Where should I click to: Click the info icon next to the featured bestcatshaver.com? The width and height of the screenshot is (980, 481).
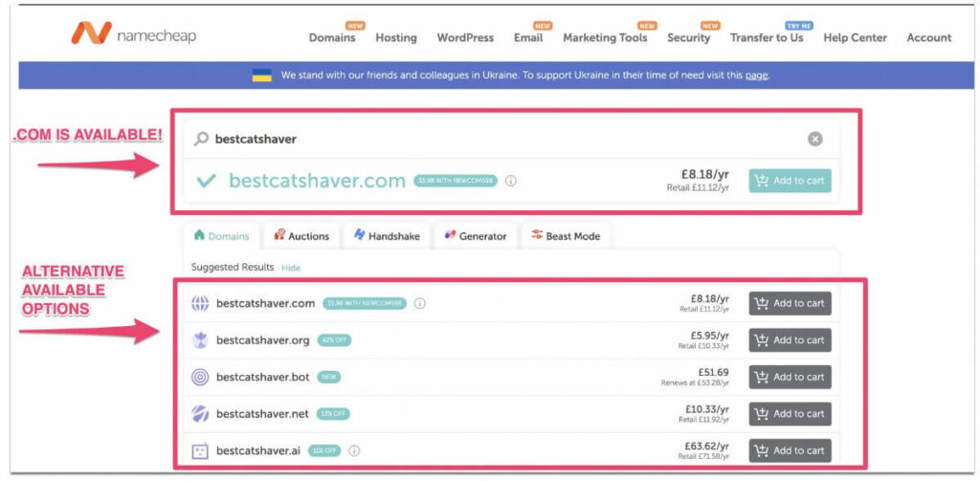click(511, 181)
